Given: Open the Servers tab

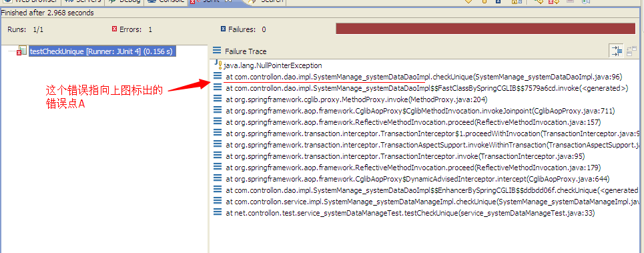Looking at the screenshot, I should [x=84, y=1].
